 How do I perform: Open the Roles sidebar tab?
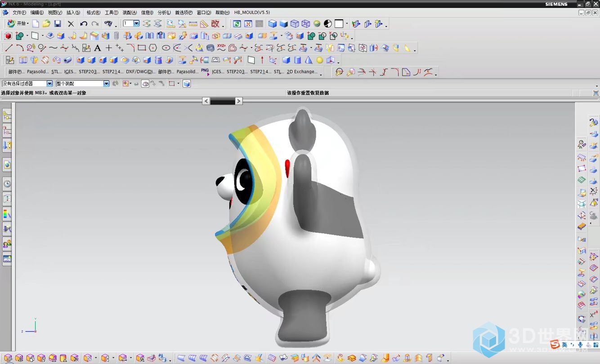click(x=7, y=244)
